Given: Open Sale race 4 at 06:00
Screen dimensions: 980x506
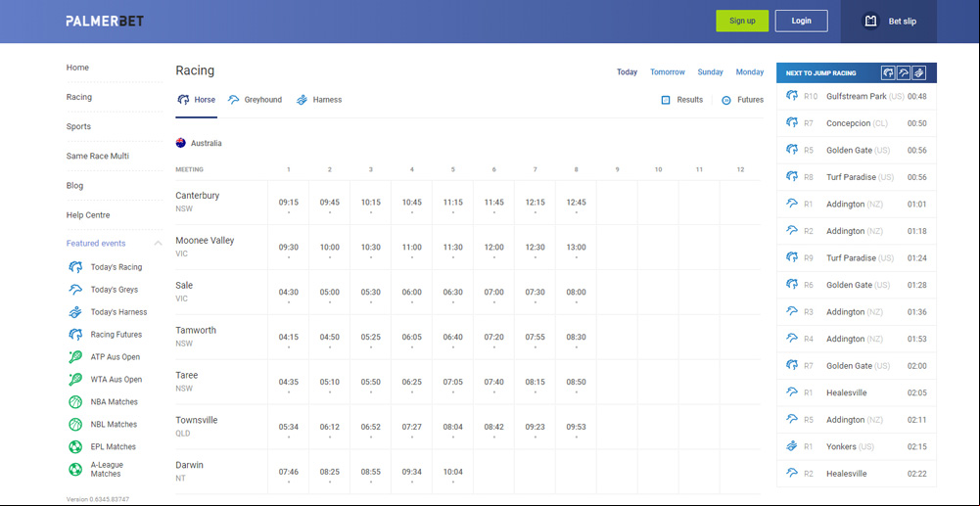Looking at the screenshot, I should click(x=412, y=293).
